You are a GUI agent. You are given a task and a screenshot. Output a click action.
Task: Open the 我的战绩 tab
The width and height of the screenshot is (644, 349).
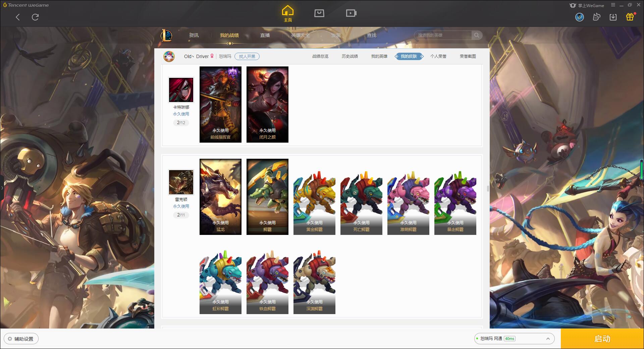coord(229,35)
